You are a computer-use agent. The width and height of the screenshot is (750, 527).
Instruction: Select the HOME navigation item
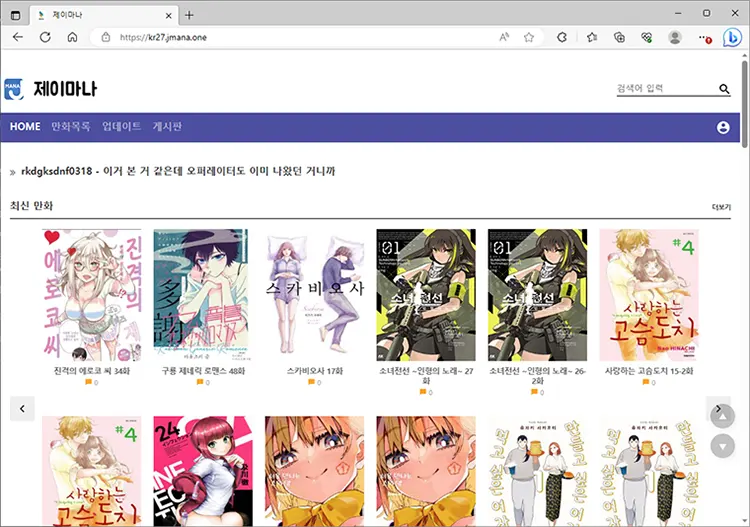click(25, 127)
